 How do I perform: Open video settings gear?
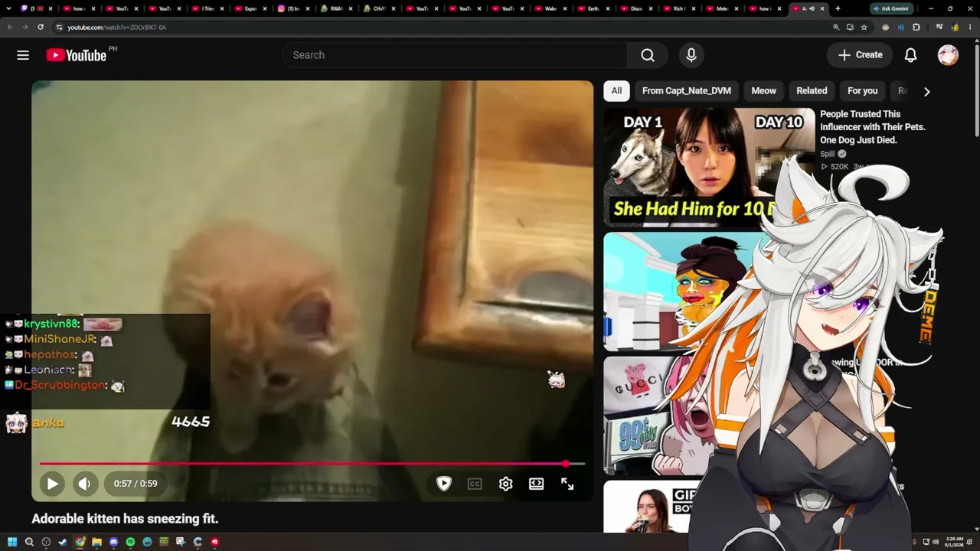(x=505, y=484)
